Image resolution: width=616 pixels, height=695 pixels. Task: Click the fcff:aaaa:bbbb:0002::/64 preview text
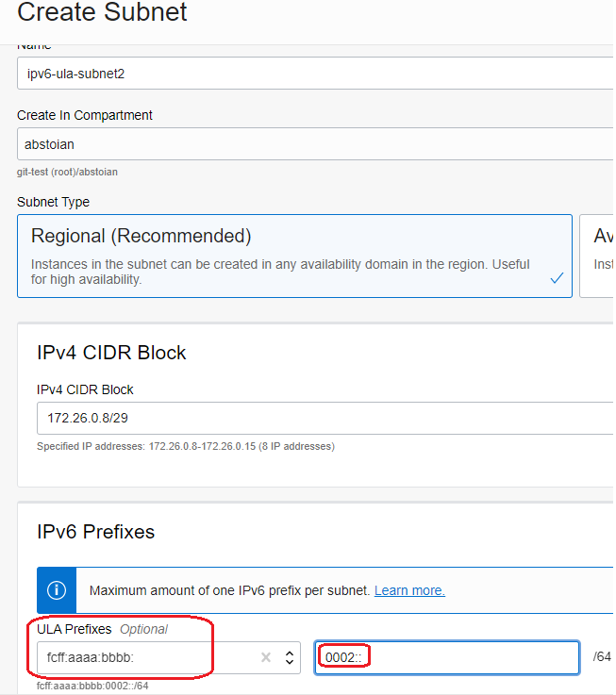click(x=92, y=686)
